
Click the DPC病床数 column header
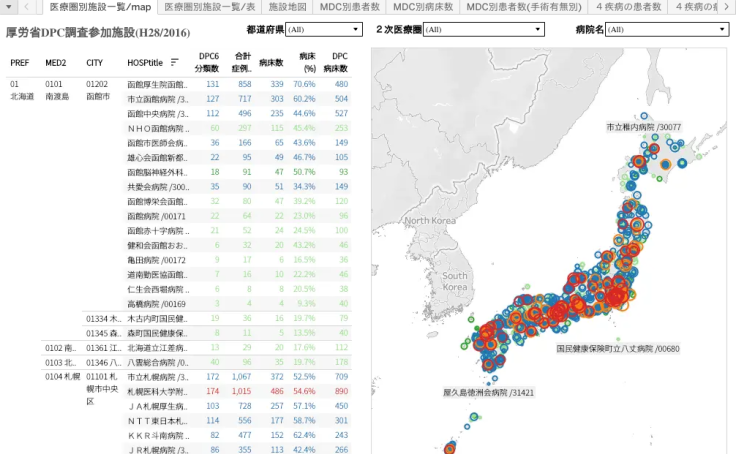click(335, 62)
